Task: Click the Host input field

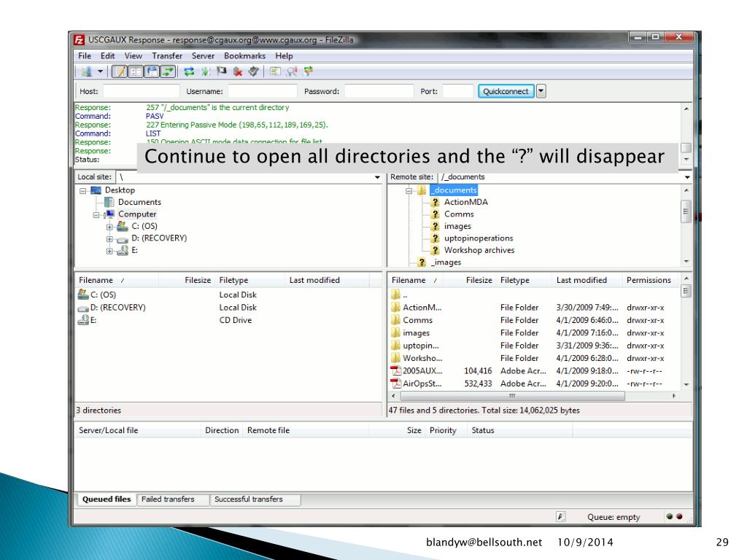Action: tap(141, 91)
